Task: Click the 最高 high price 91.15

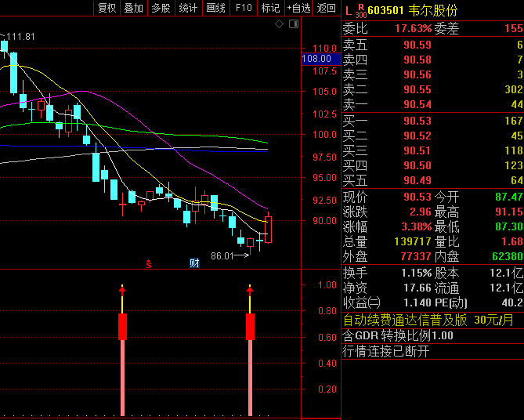Action: (x=509, y=212)
